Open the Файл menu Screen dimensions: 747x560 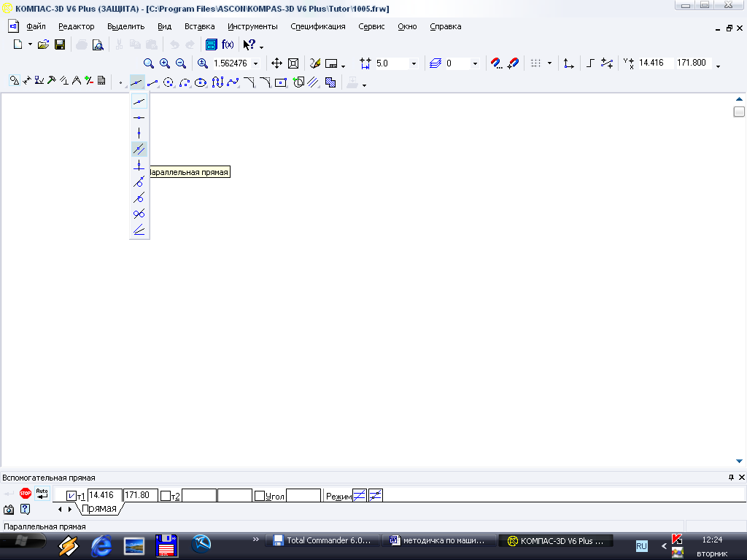point(36,27)
